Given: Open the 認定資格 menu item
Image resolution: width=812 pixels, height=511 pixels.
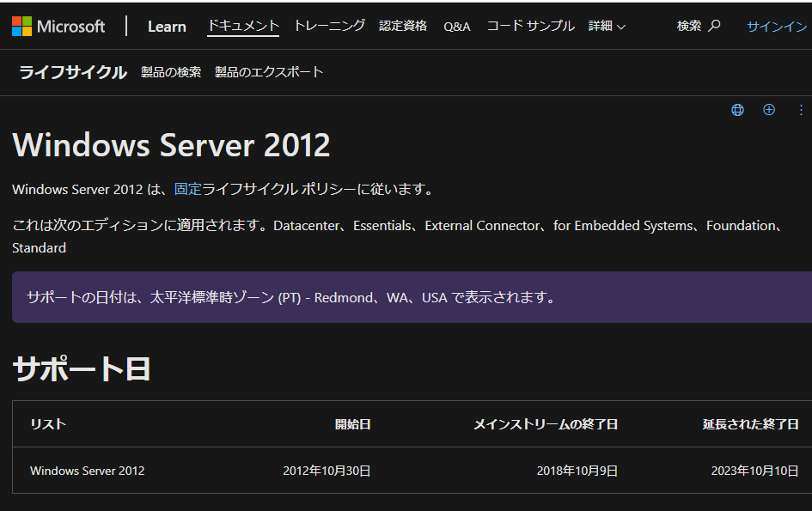Looking at the screenshot, I should 403,26.
